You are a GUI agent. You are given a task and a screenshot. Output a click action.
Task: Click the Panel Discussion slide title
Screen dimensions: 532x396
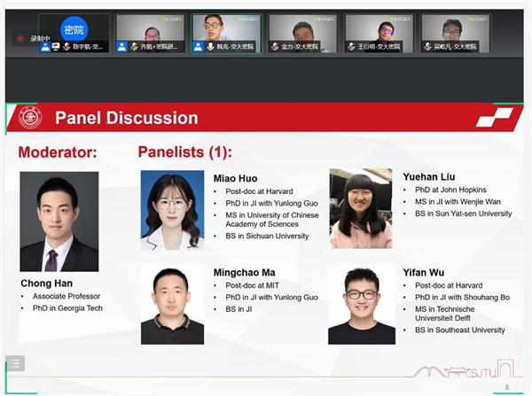coord(127,118)
